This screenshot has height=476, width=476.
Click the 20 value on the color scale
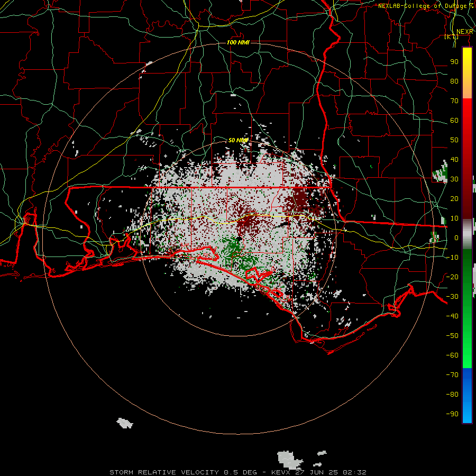454,198
